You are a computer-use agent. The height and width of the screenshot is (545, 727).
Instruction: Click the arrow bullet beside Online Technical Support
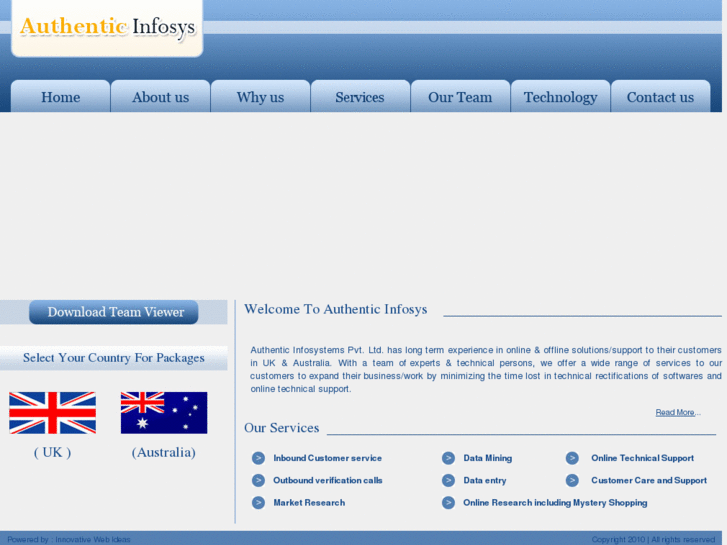coord(572,458)
